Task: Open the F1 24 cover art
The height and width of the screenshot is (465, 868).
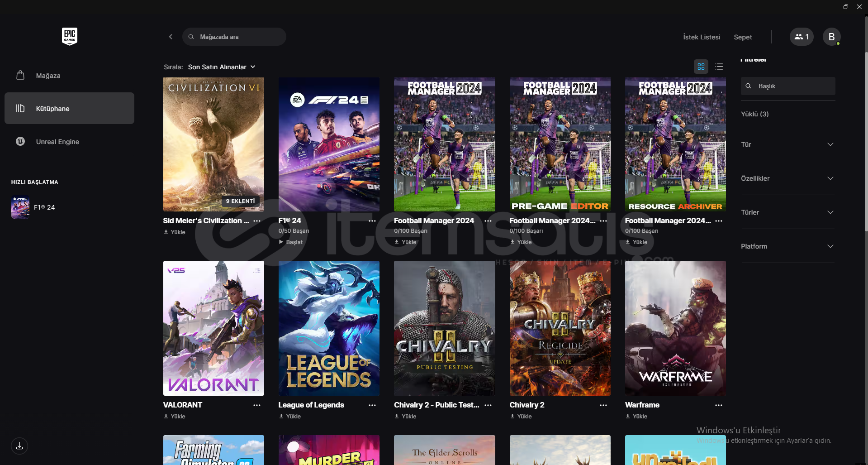Action: (x=329, y=144)
